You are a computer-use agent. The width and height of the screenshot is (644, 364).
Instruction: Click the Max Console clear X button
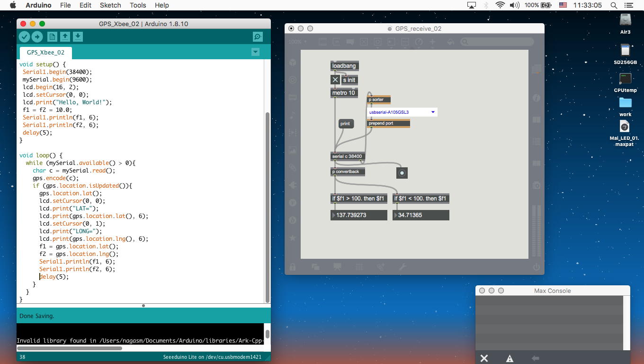click(484, 358)
